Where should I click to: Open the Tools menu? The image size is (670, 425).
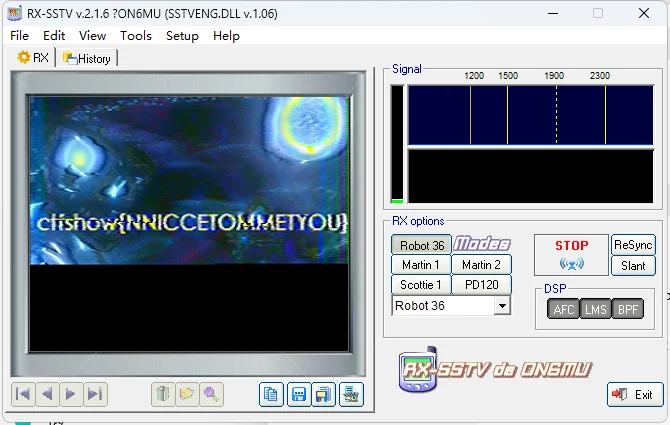(x=135, y=35)
